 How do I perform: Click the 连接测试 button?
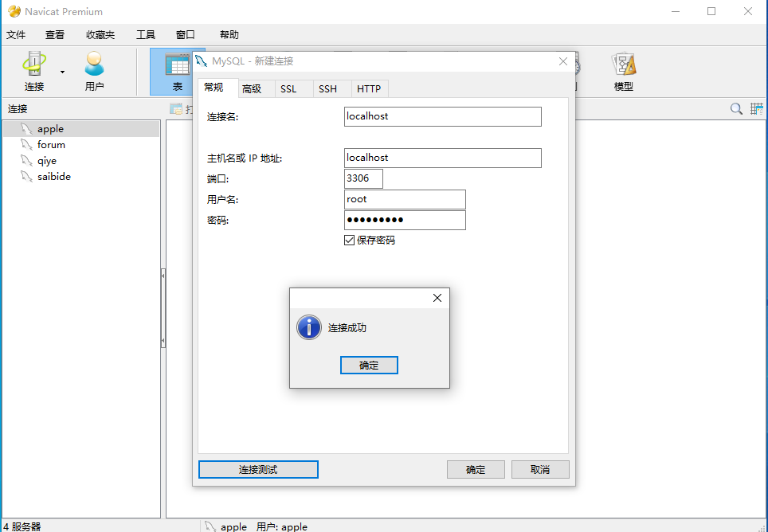click(x=258, y=470)
